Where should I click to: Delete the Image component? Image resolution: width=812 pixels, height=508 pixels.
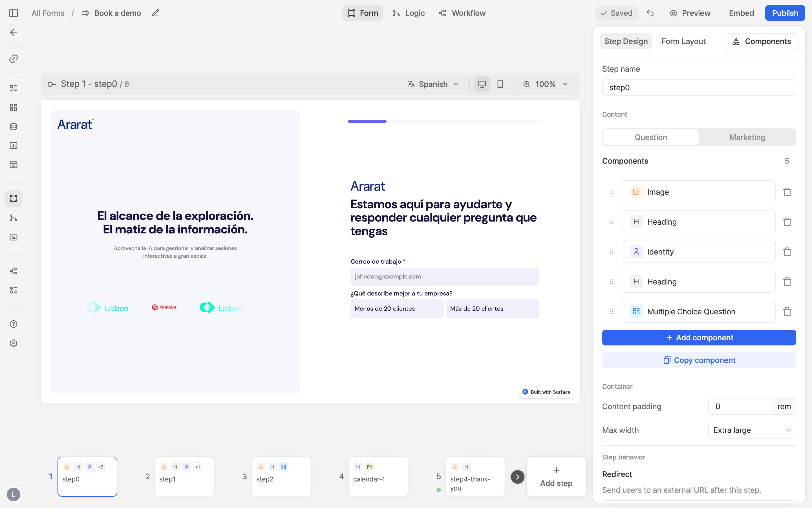pos(787,192)
